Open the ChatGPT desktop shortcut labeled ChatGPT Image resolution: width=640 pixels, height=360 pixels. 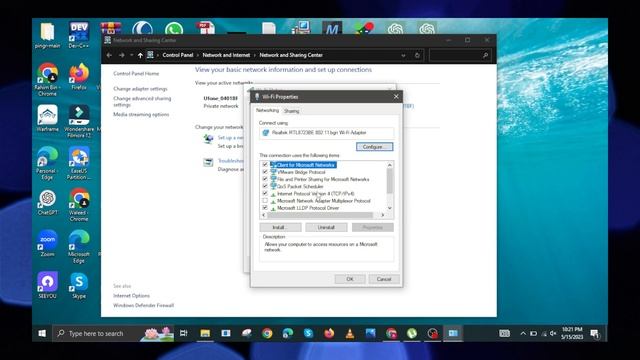point(47,202)
